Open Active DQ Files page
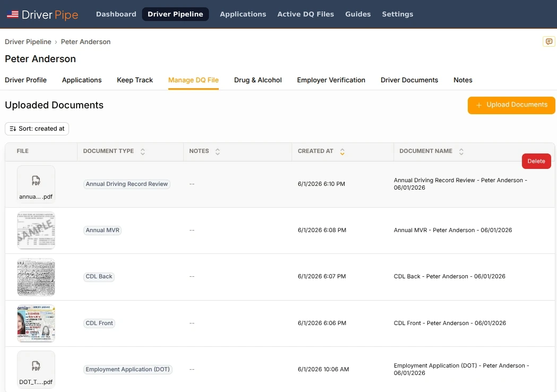 [x=305, y=14]
